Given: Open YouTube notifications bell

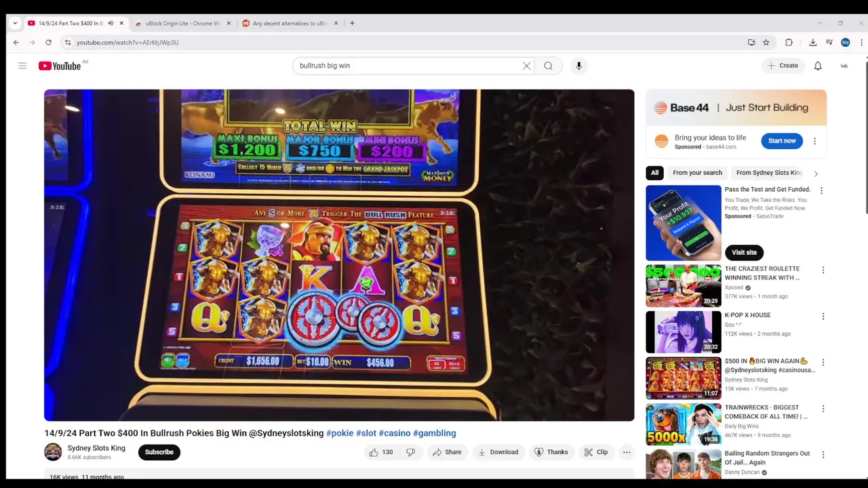Looking at the screenshot, I should tap(818, 66).
